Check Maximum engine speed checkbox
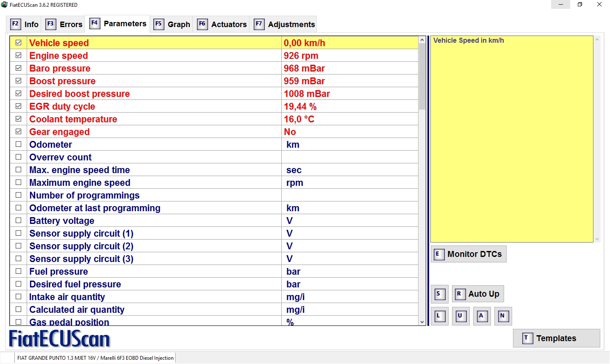Image resolution: width=610 pixels, height=364 pixels. 19,182
